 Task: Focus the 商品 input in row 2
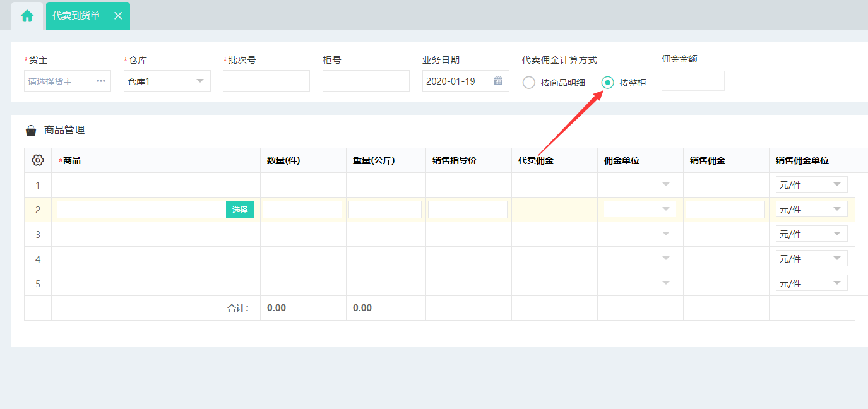[141, 210]
